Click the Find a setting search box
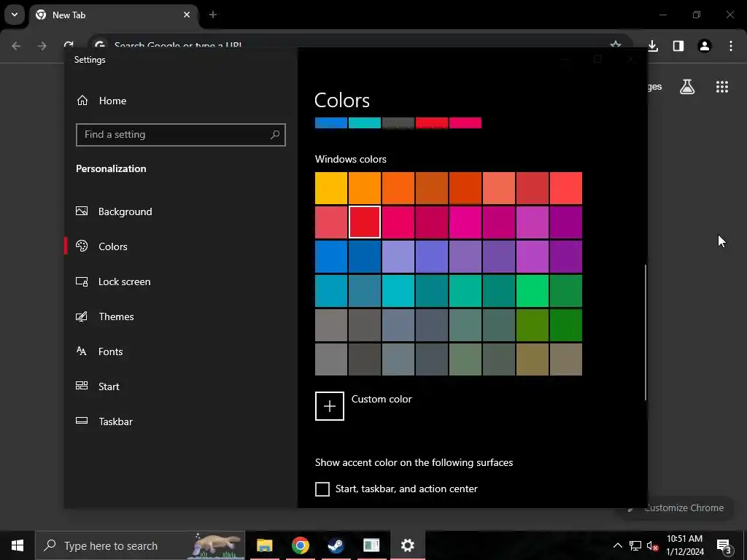This screenshot has height=560, width=747. point(181,135)
